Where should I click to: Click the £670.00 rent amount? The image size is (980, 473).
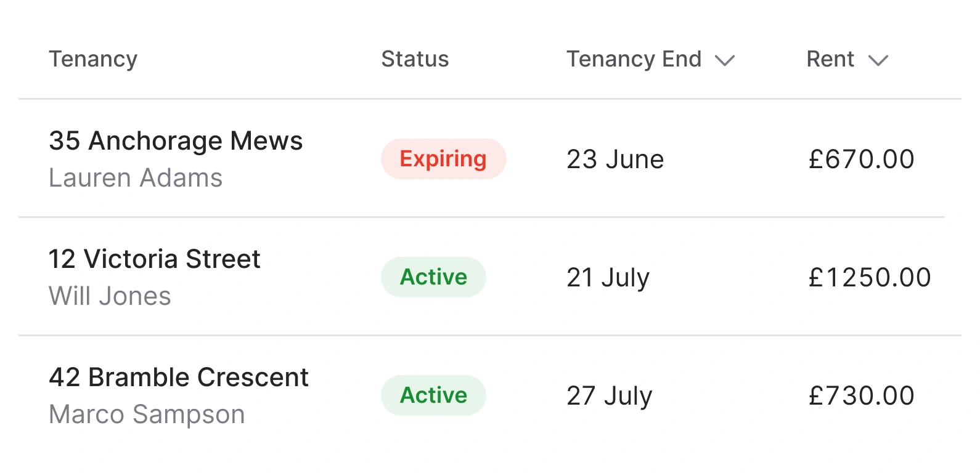pyautogui.click(x=861, y=160)
